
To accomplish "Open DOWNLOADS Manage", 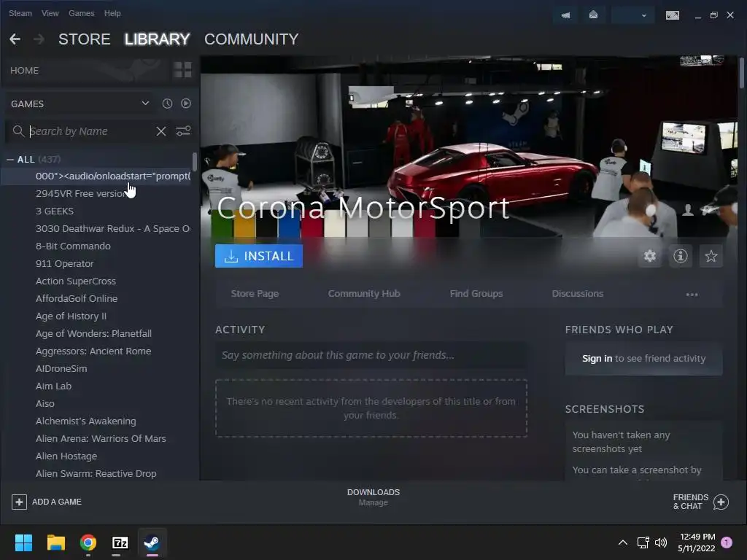I will pos(373,497).
